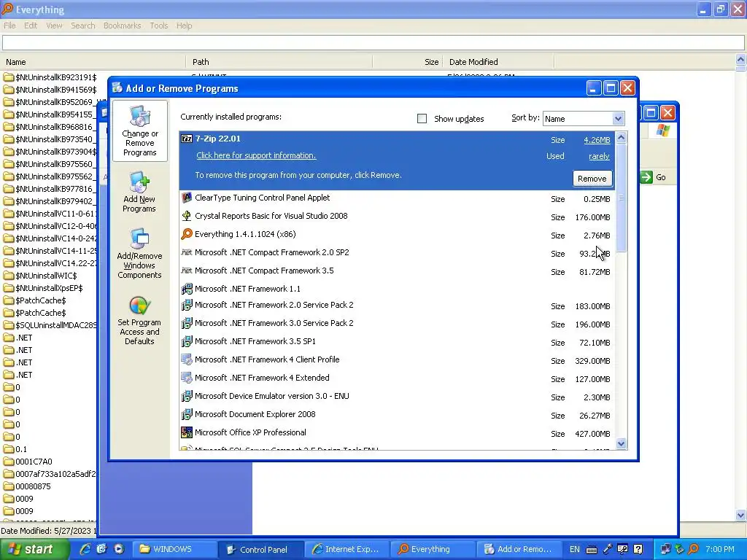Open Add/Remove Windows Components
Viewport: 747px width, 560px height.
click(139, 254)
